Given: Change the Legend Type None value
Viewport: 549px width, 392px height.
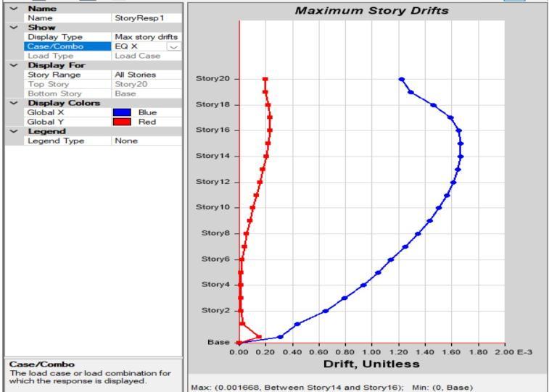Looking at the screenshot, I should pos(146,141).
